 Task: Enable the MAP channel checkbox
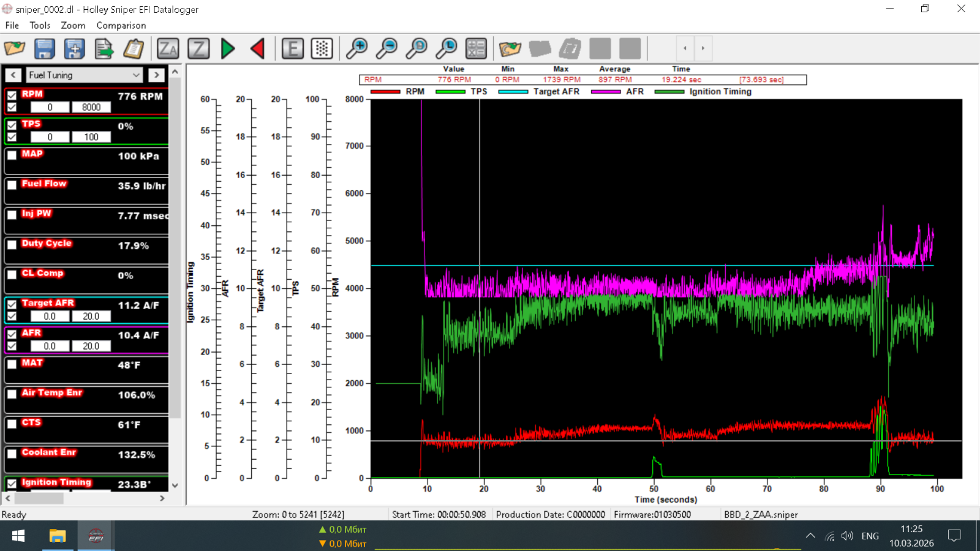click(x=12, y=155)
